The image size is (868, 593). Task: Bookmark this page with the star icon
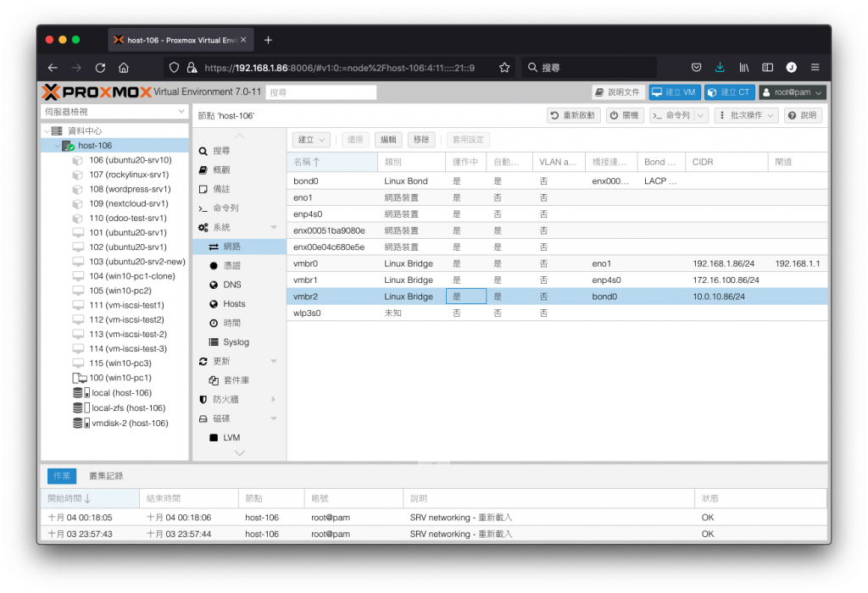[x=504, y=68]
